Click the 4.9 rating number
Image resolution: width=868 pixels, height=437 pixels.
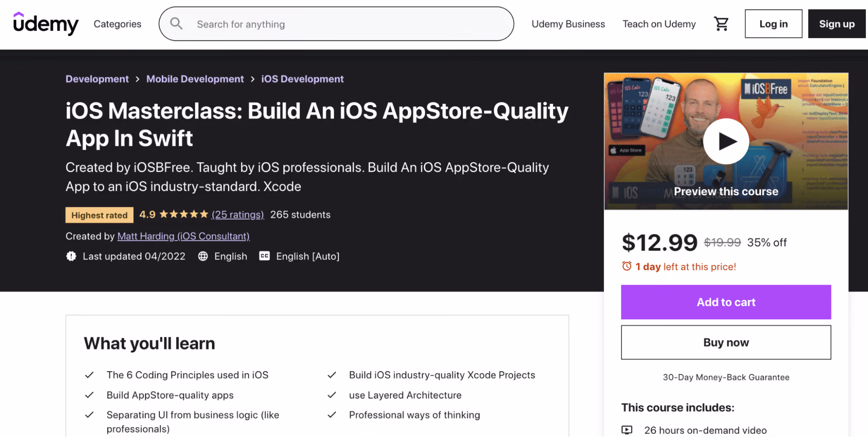pos(148,214)
